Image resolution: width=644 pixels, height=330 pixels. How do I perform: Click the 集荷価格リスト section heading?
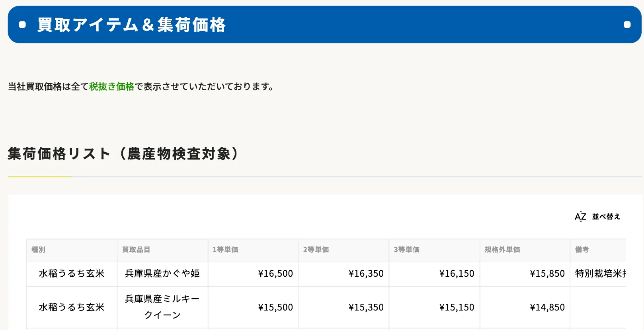pos(123,153)
